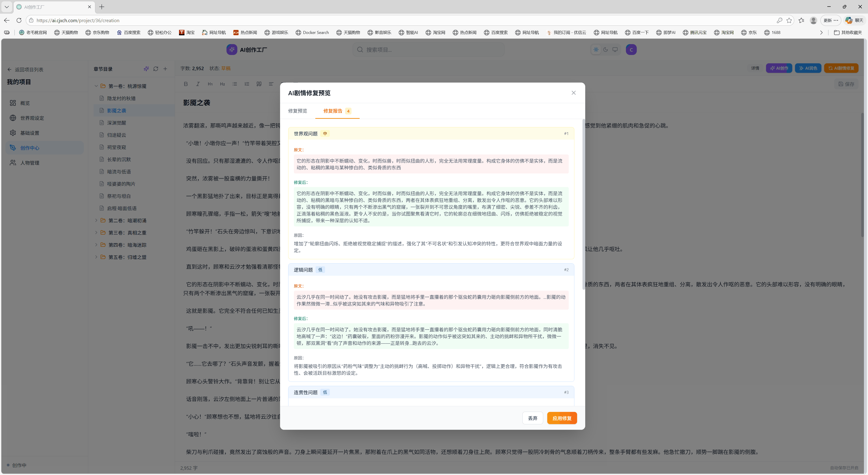The width and height of the screenshot is (868, 475).
Task: Toggle bold formatting
Action: point(186,84)
